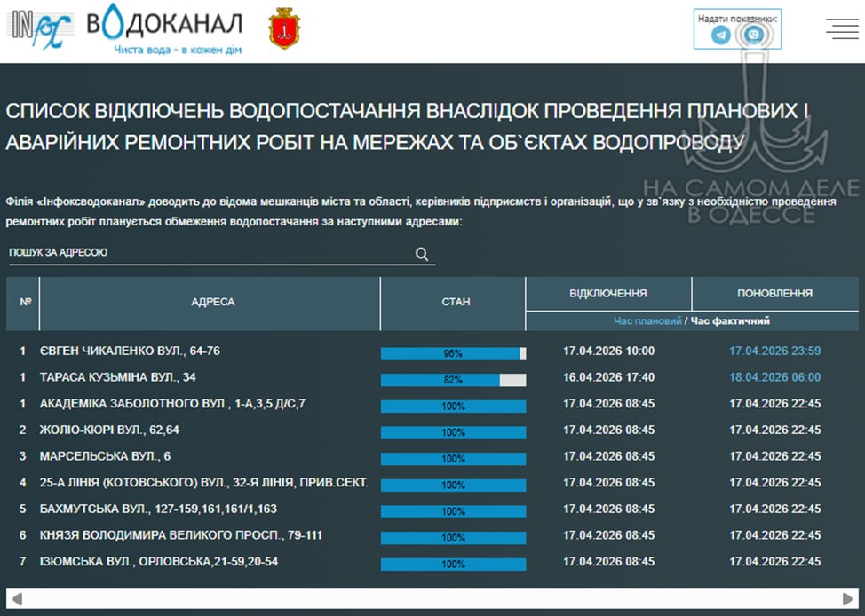
Task: Select the 'Час плановий' label
Action: click(x=647, y=321)
